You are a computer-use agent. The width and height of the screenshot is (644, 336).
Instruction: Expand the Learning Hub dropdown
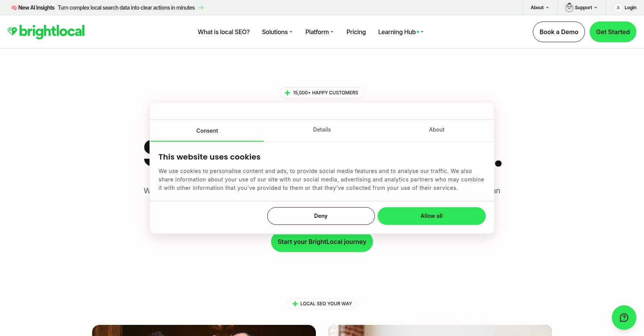click(401, 32)
